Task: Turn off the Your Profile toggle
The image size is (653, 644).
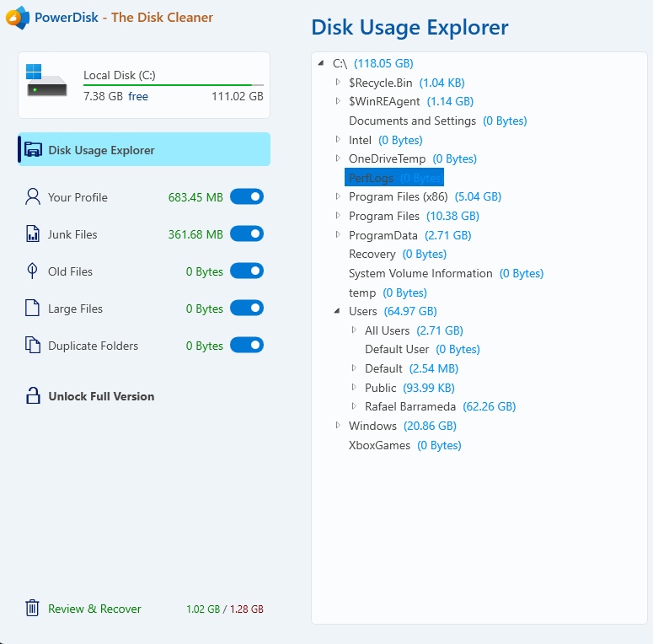Action: [x=247, y=196]
